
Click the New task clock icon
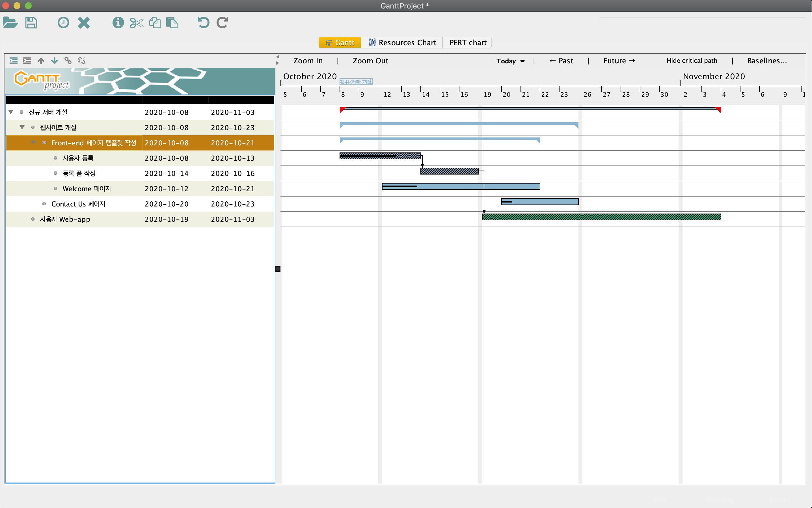[63, 23]
